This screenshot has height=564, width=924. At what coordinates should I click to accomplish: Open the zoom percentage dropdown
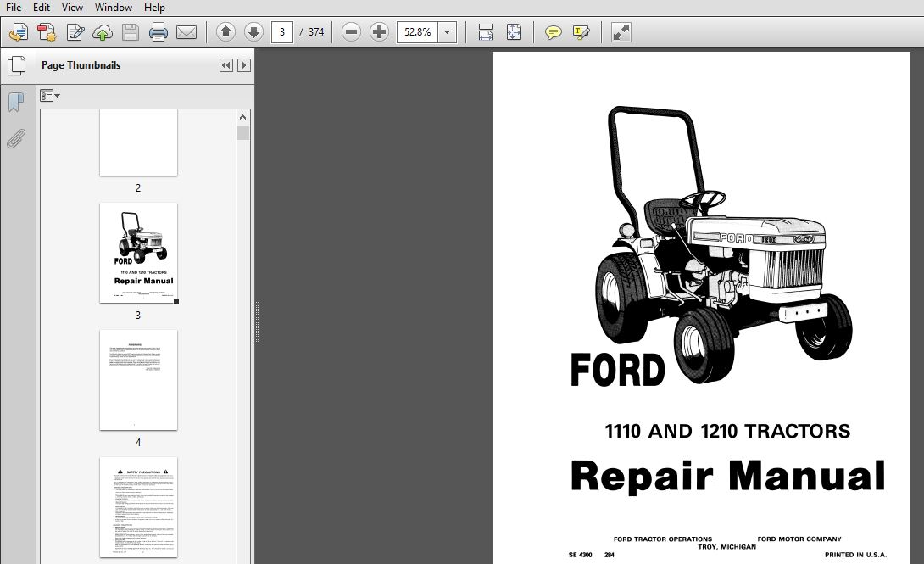coord(448,33)
